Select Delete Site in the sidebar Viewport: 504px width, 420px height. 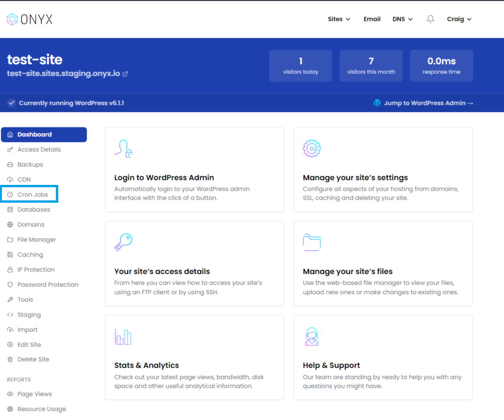[x=33, y=359]
